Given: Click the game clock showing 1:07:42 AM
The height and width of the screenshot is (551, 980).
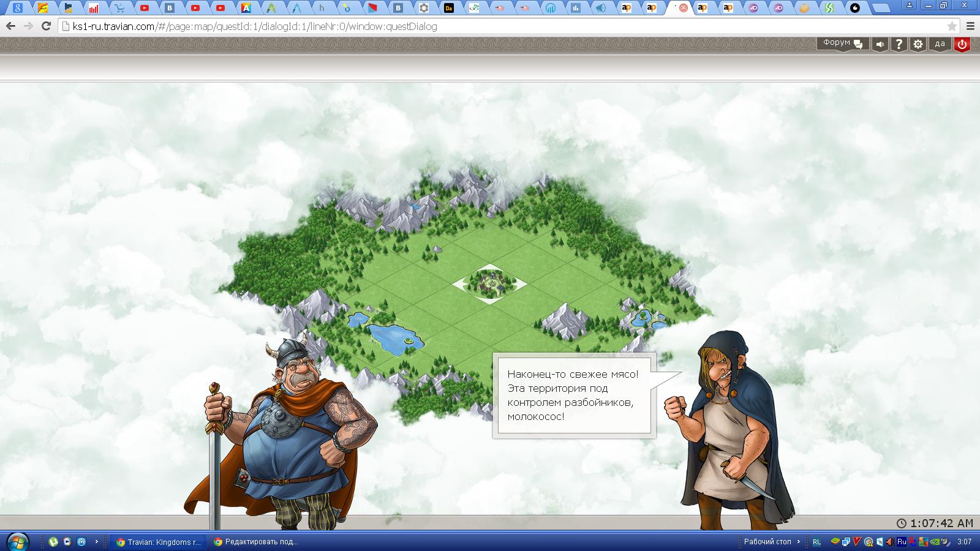Looking at the screenshot, I should 935,523.
